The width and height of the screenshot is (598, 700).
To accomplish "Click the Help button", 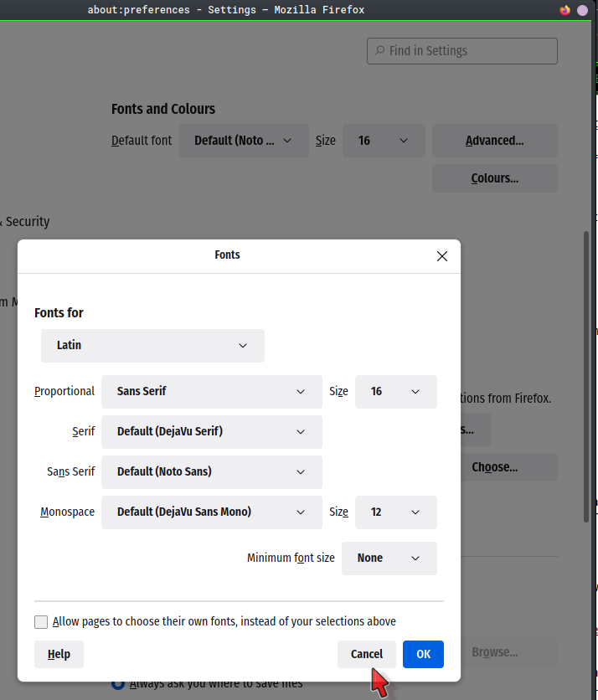I will pos(59,655).
